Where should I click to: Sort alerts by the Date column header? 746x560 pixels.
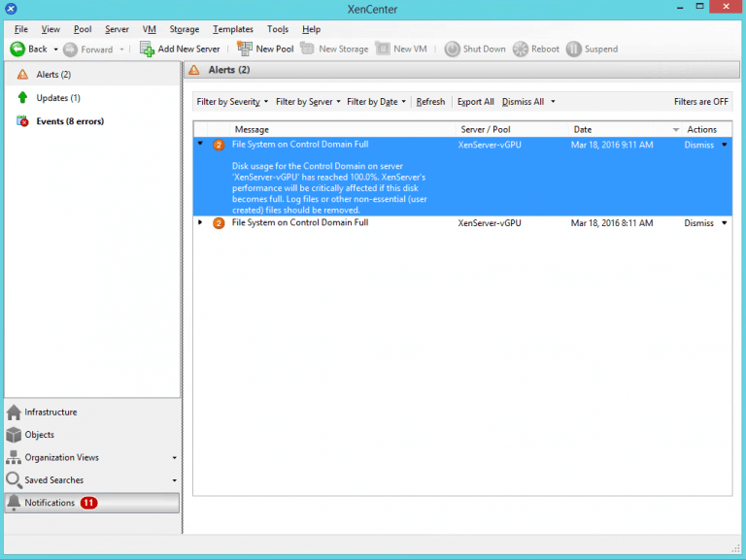point(626,129)
